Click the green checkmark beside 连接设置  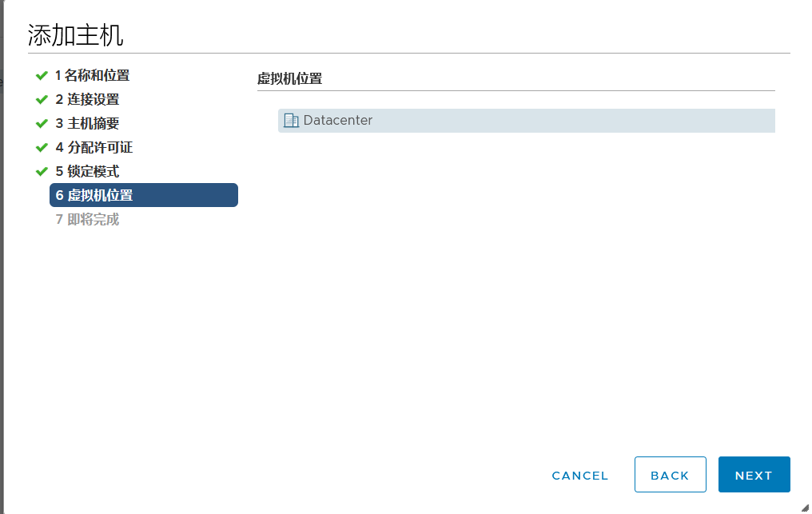[x=42, y=100]
